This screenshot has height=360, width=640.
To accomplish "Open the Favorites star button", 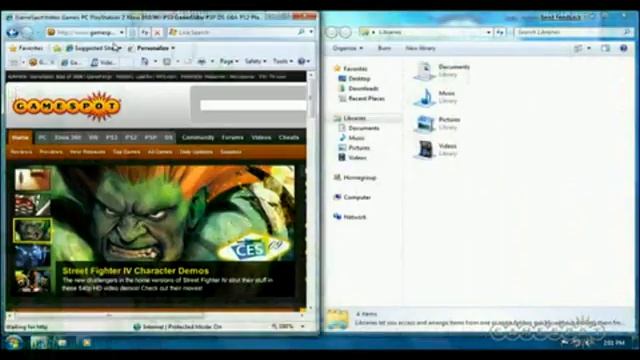I will click(x=26, y=48).
